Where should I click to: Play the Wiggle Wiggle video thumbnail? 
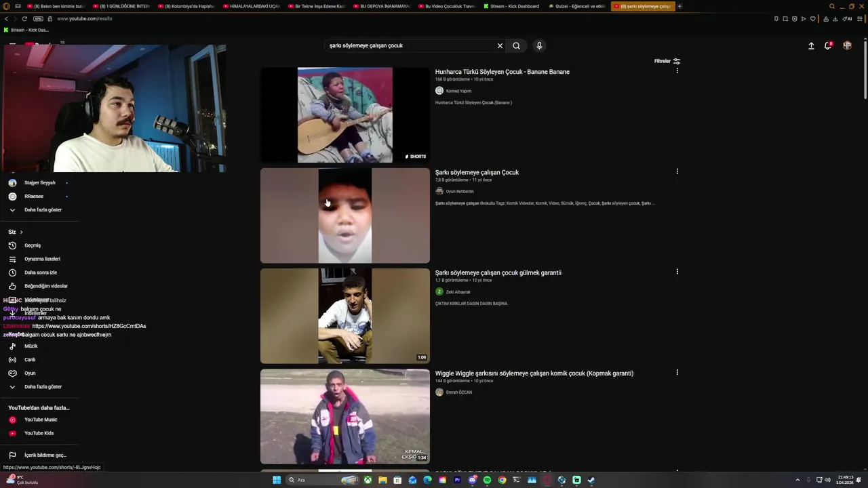pos(345,416)
